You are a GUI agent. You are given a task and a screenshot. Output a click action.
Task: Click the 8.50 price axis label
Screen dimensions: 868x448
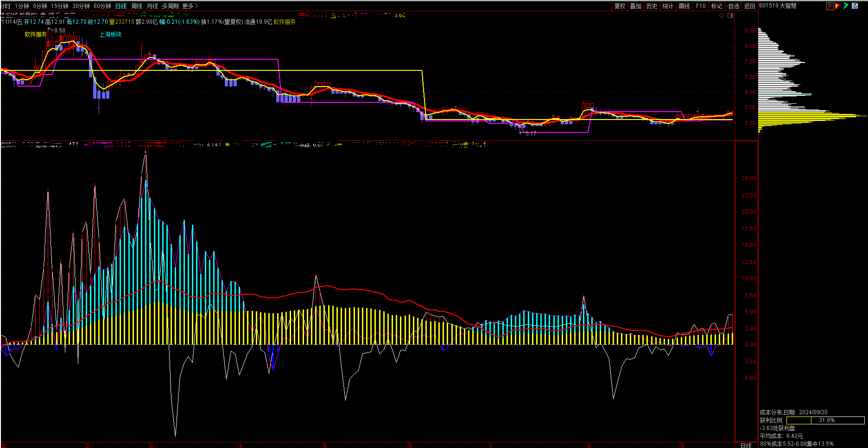click(x=750, y=31)
